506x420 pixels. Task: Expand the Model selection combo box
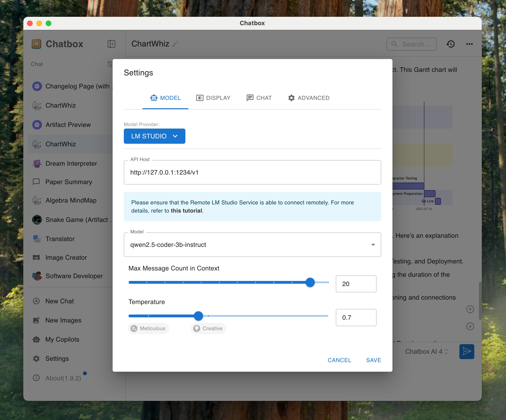[252, 245]
